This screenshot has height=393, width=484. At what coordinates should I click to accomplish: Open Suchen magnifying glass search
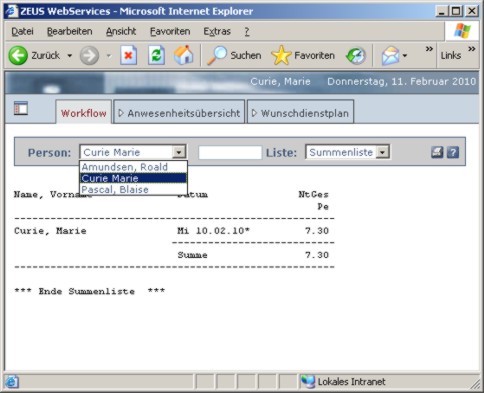234,55
